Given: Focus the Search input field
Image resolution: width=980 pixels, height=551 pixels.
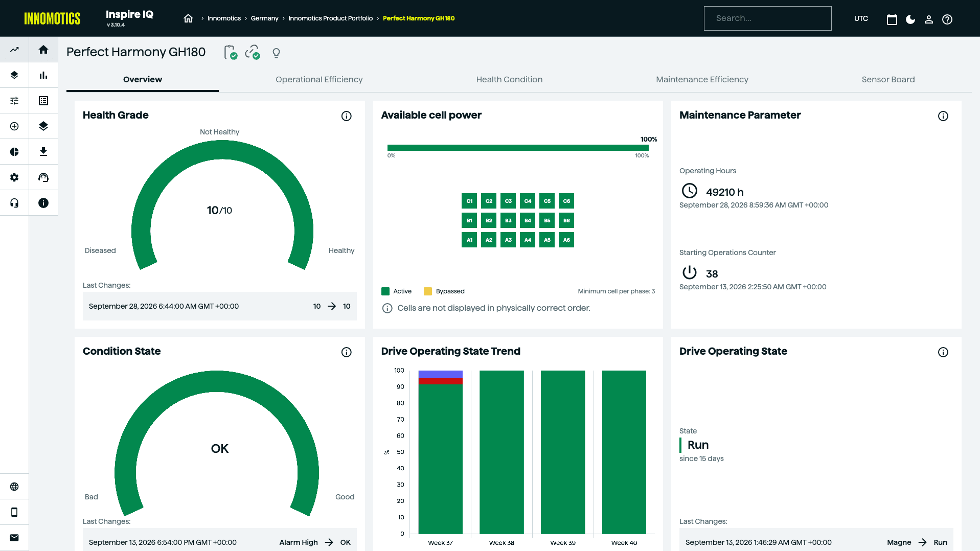Looking at the screenshot, I should tap(767, 18).
